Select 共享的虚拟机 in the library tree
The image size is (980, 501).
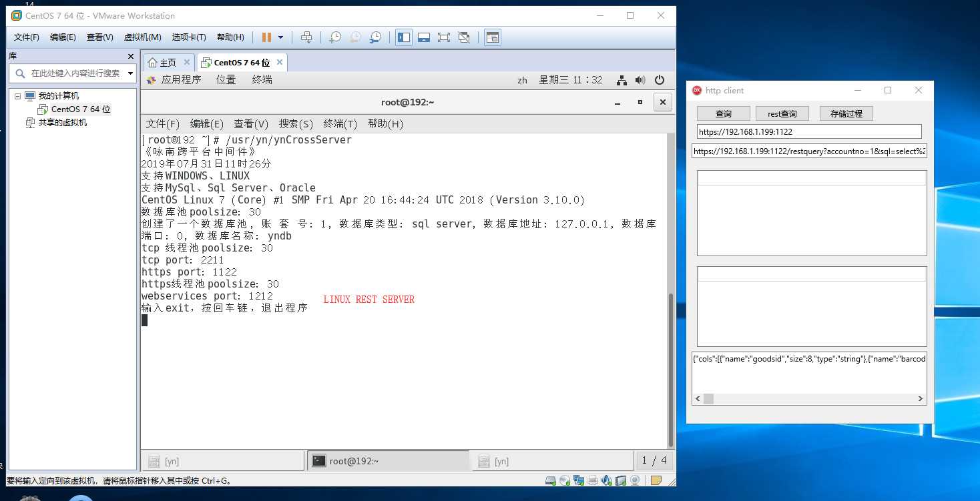(56, 122)
